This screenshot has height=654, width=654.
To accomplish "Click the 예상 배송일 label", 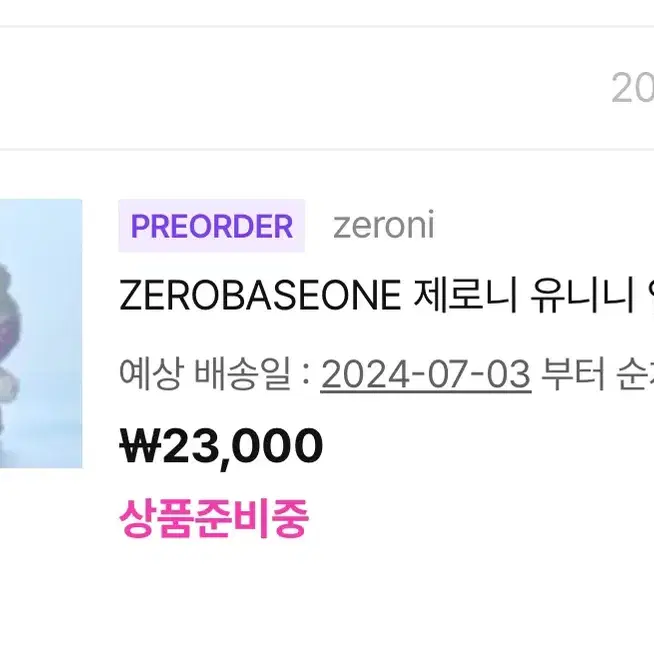I will (x=204, y=374).
